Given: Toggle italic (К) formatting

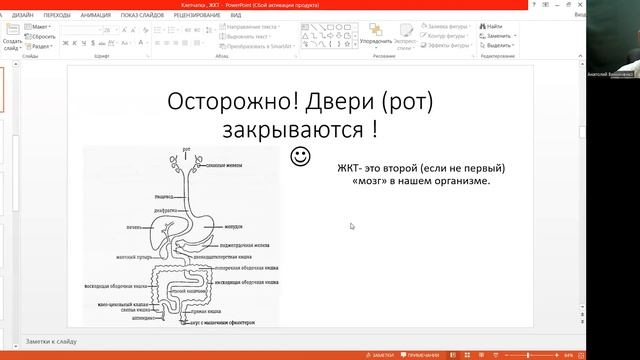Looking at the screenshot, I should pos(75,43).
